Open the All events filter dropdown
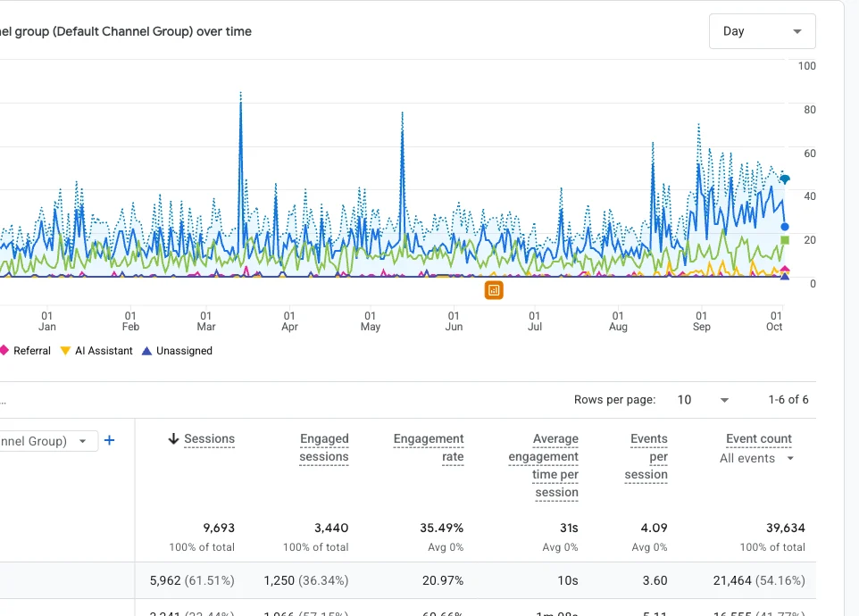This screenshot has height=616, width=859. point(756,458)
